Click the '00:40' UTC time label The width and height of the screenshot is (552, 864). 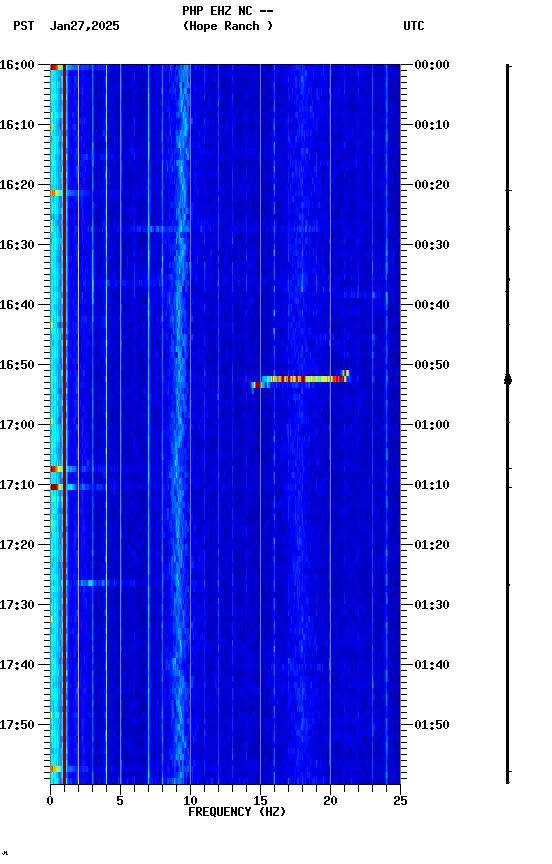point(432,305)
